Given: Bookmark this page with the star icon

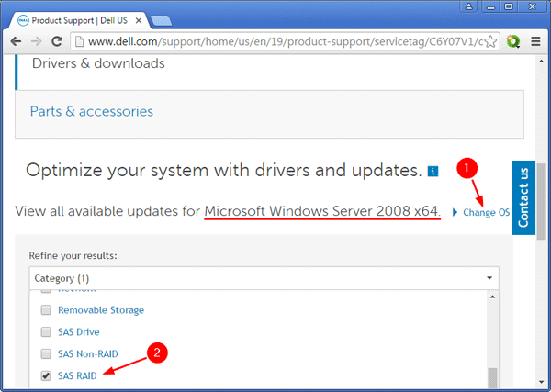Looking at the screenshot, I should [489, 41].
